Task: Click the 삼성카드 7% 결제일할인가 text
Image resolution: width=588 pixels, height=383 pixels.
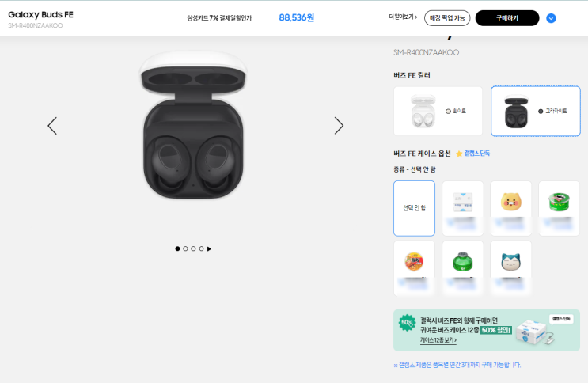Action: coord(219,18)
